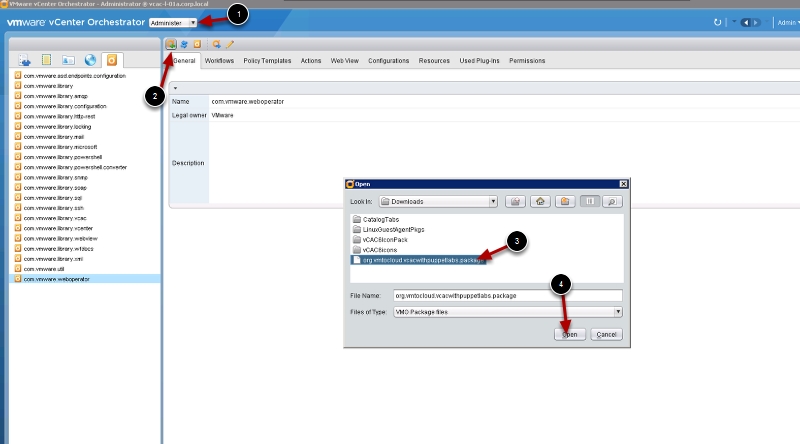This screenshot has width=800, height=444.
Task: Expand the Look In Downloads dropdown
Action: [x=493, y=202]
